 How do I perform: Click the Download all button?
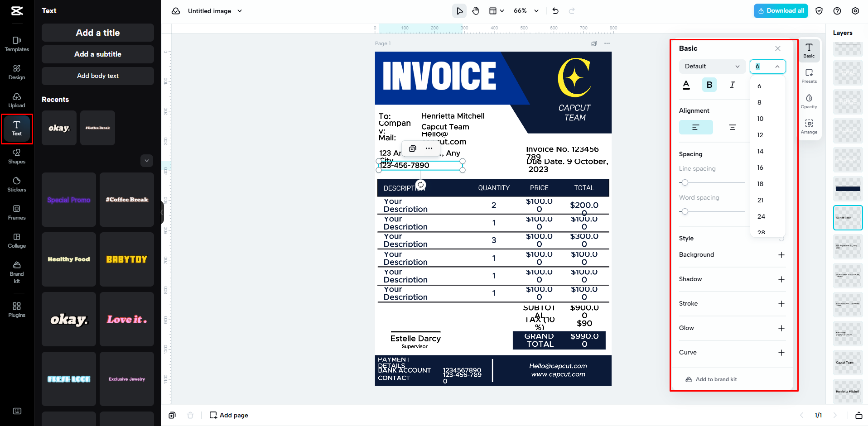pyautogui.click(x=781, y=10)
